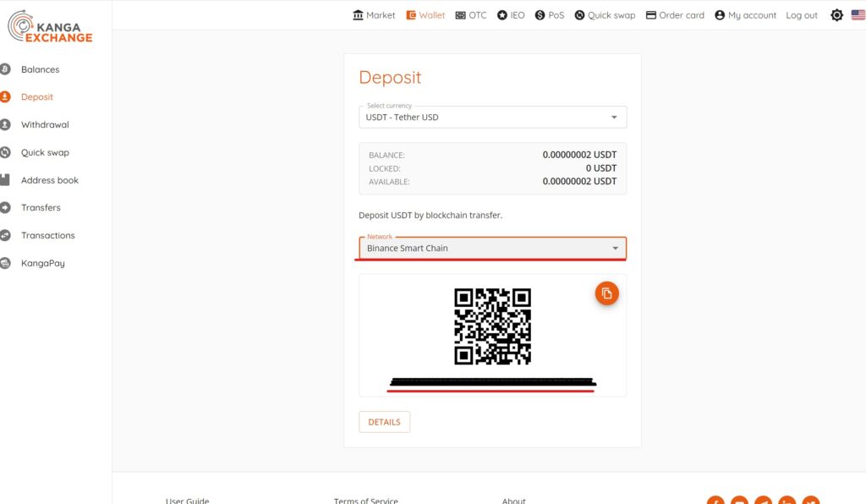Image resolution: width=866 pixels, height=504 pixels.
Task: Open the Wallet menu label
Action: [432, 15]
